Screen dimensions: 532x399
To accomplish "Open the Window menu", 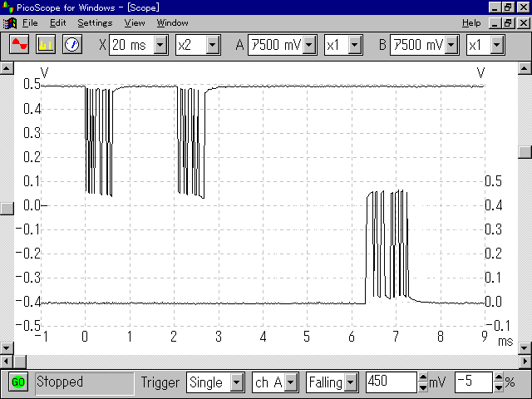I will click(172, 23).
